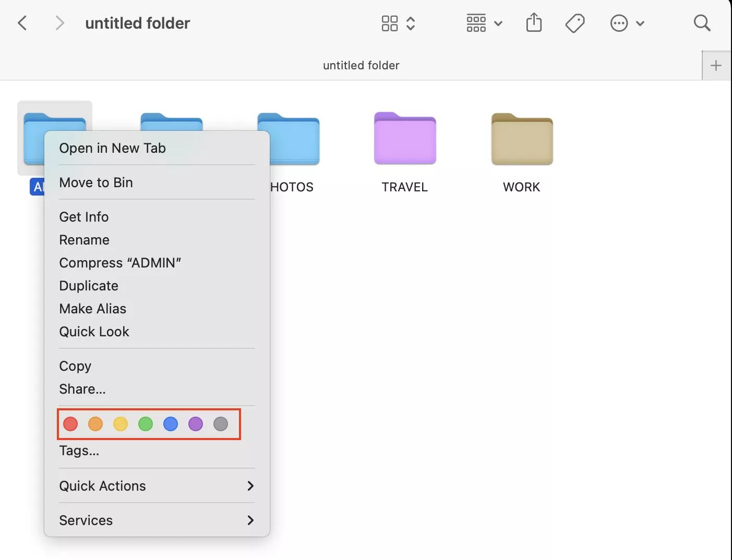Apply the red color tag
Viewport: 732px width, 560px height.
click(x=70, y=424)
